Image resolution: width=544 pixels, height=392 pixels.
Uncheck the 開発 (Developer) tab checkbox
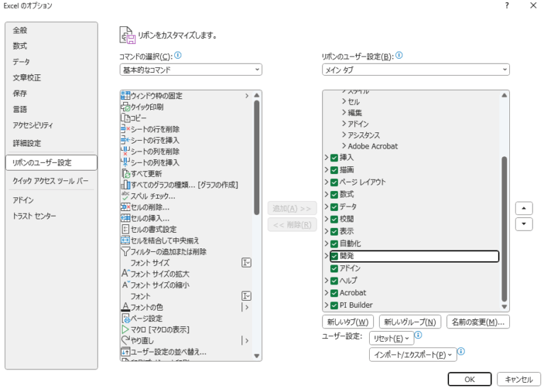[x=334, y=256]
